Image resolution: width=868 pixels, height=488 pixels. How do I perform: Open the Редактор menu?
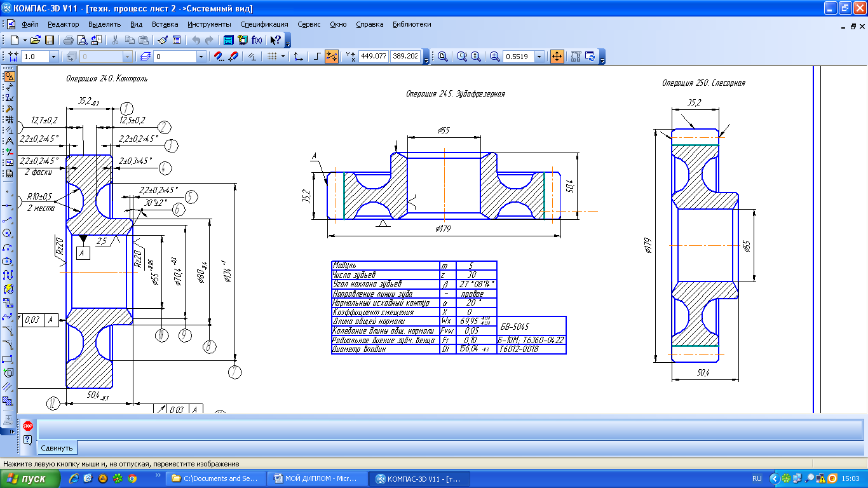(x=64, y=24)
